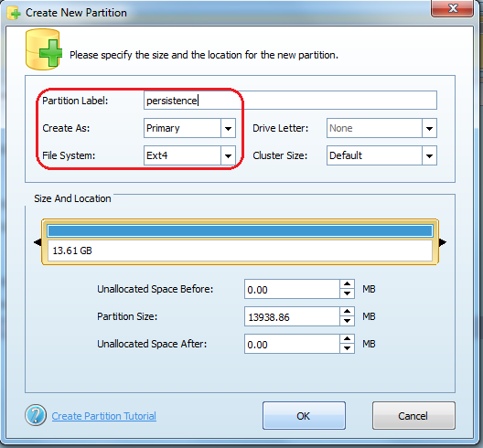Click the Partition Size value field
Screen dimensions: 483x448
[x=292, y=316]
